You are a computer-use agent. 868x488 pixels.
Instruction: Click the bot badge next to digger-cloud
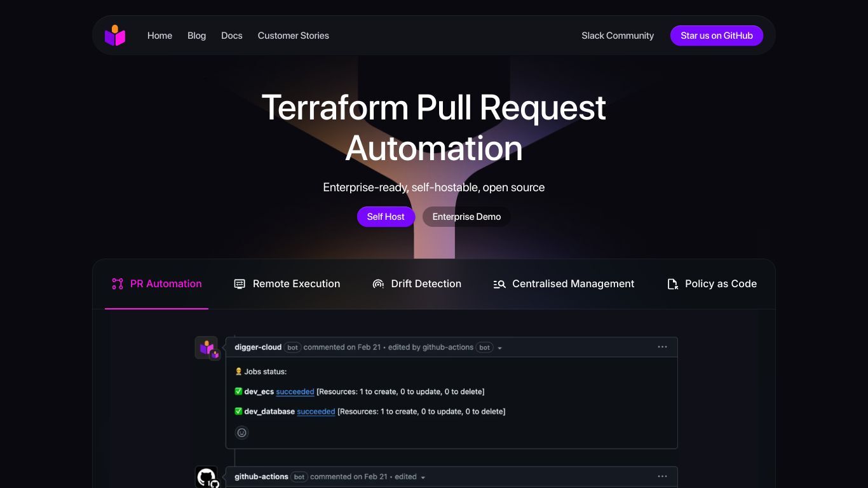(x=293, y=348)
